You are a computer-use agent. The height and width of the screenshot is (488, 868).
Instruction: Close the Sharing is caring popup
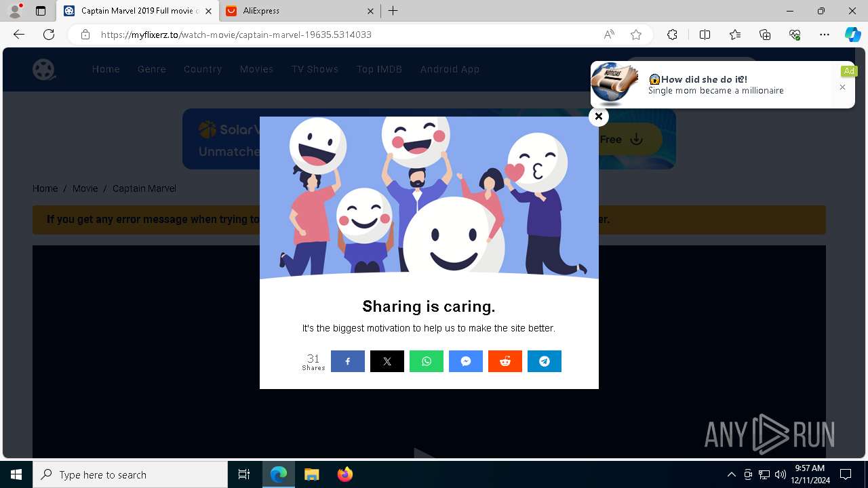pos(598,117)
